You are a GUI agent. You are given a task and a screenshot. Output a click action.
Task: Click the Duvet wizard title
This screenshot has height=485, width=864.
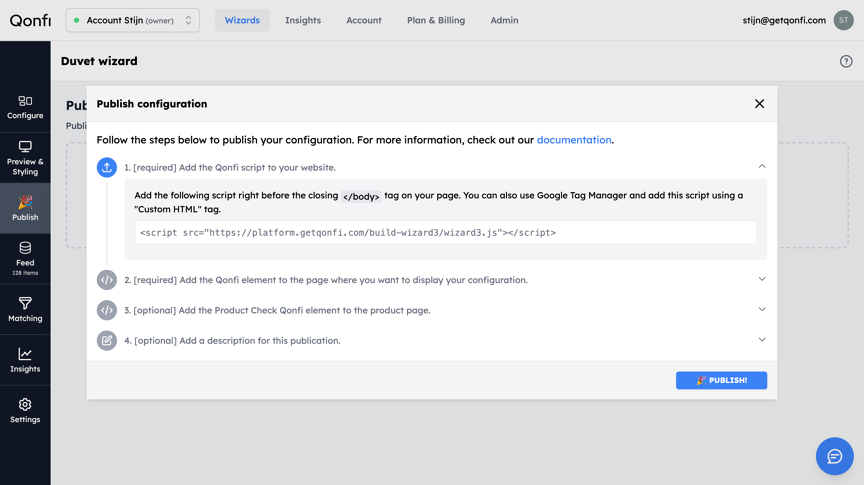[x=99, y=61]
